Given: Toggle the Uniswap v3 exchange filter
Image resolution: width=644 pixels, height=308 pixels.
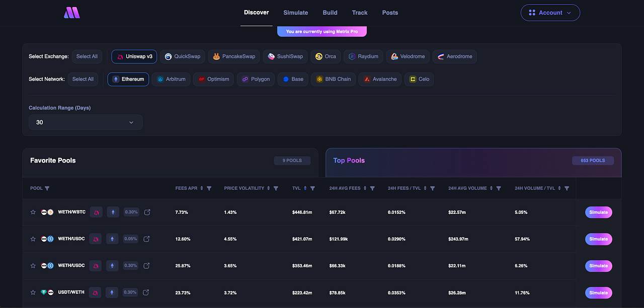Looking at the screenshot, I should [x=134, y=56].
